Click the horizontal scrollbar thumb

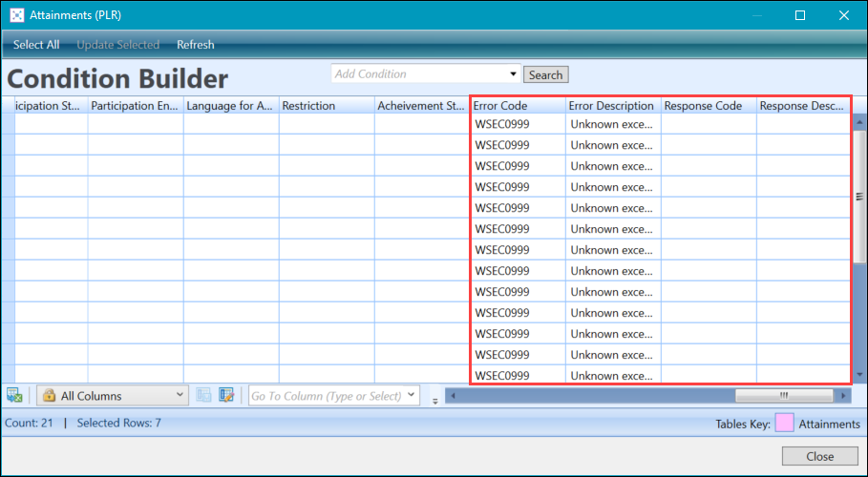click(784, 395)
